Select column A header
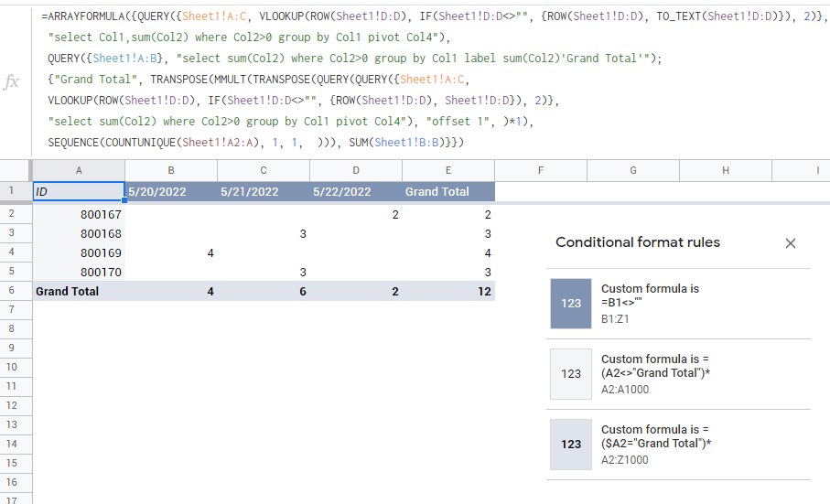This screenshot has width=830, height=504. pos(79,170)
